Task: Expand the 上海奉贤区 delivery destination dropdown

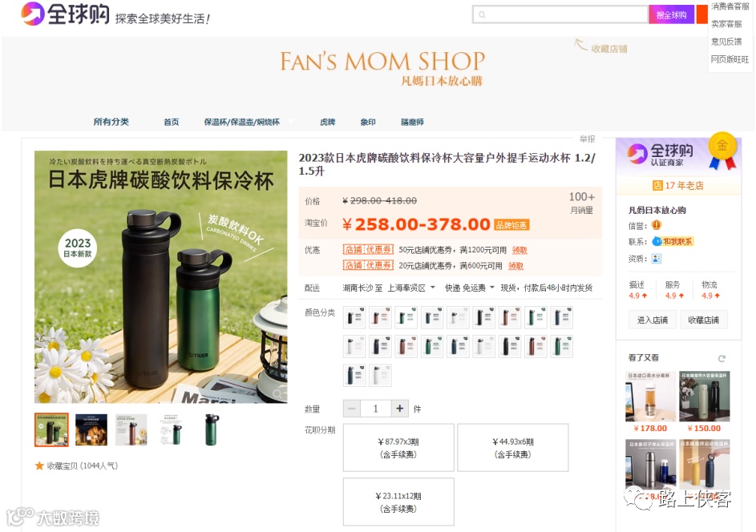Action: [411, 288]
